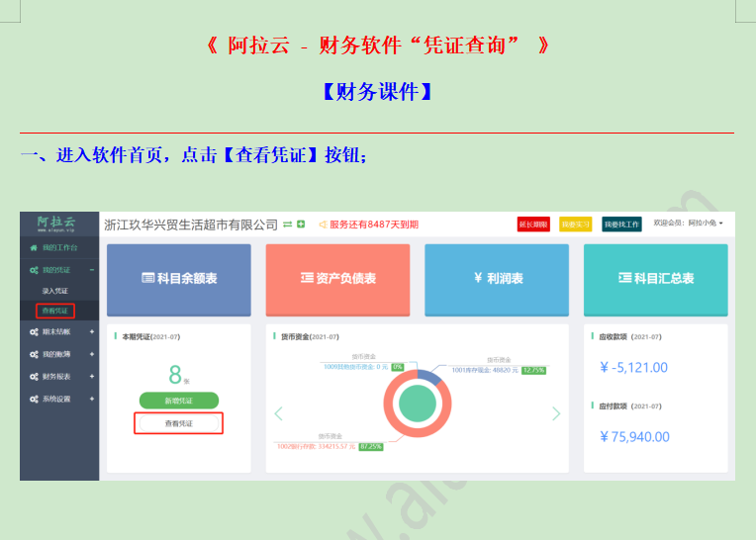Click the list icon on 资产负债表 card
Screen dimensions: 756x540
(307, 278)
